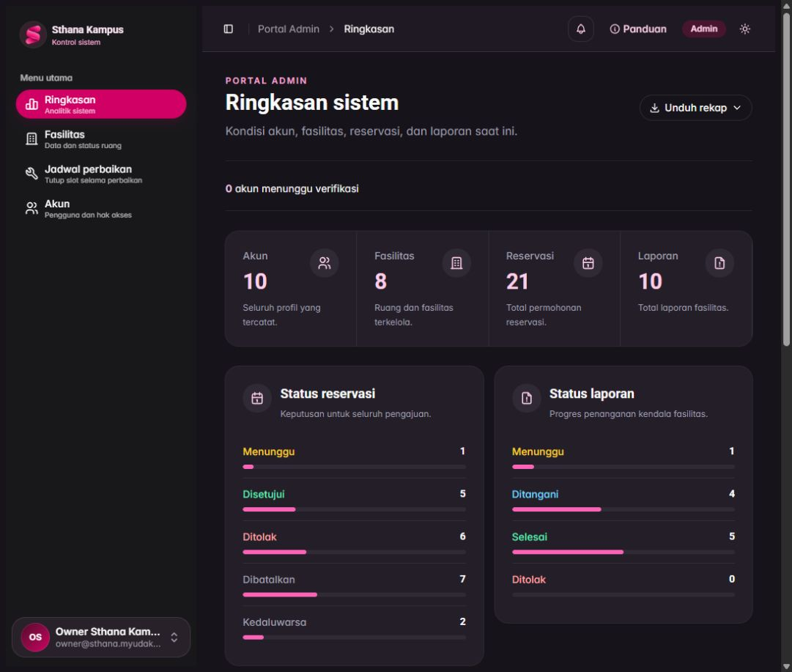Click the page vertical scrollbar

tap(786, 180)
